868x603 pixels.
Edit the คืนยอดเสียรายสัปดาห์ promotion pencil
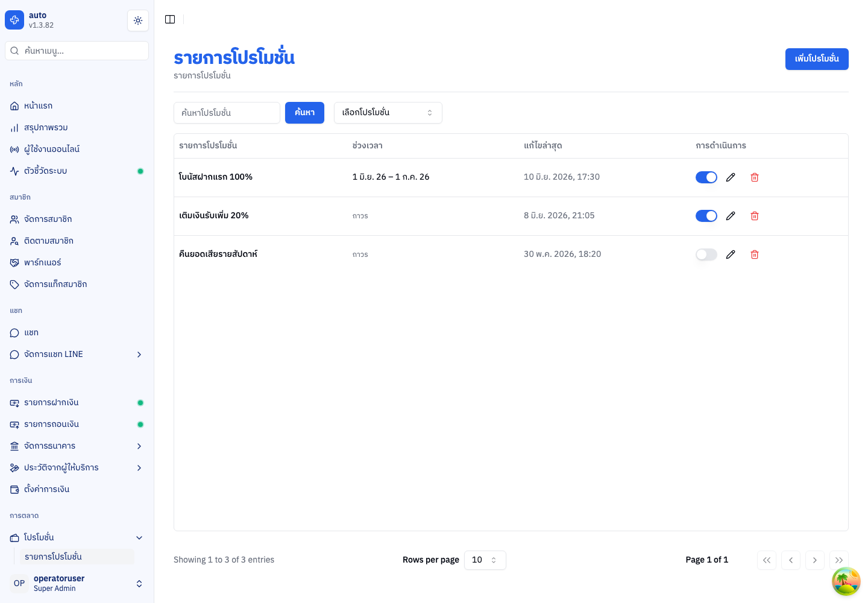pos(731,254)
